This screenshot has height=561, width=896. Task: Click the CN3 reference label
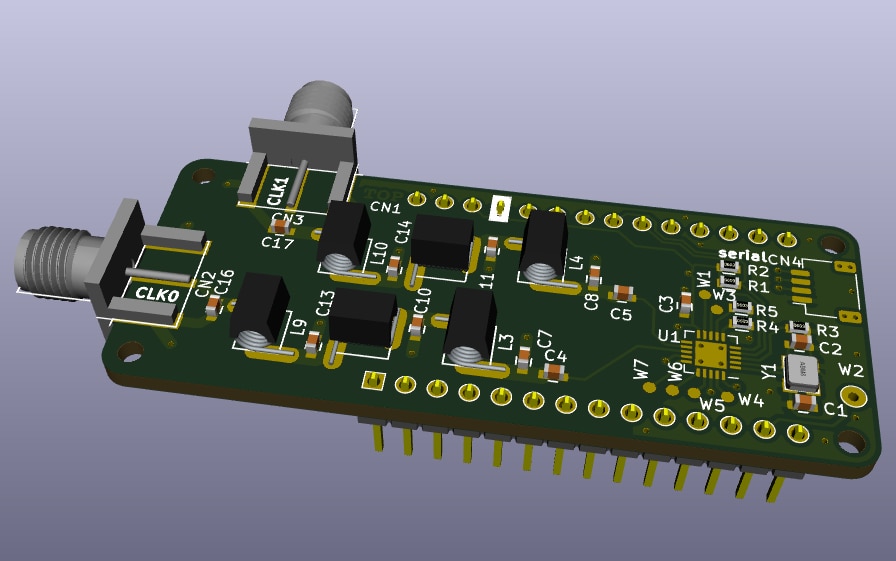(288, 219)
